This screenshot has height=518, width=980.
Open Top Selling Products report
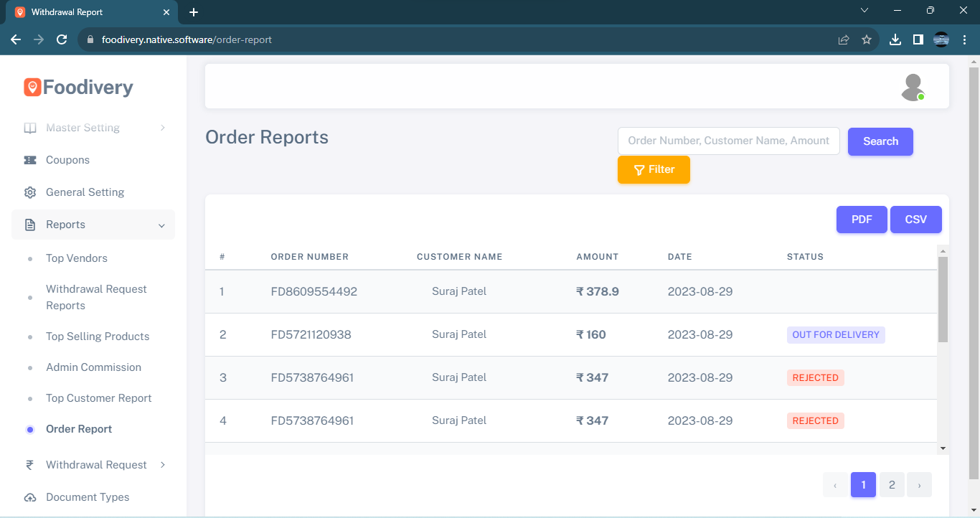[x=98, y=336]
